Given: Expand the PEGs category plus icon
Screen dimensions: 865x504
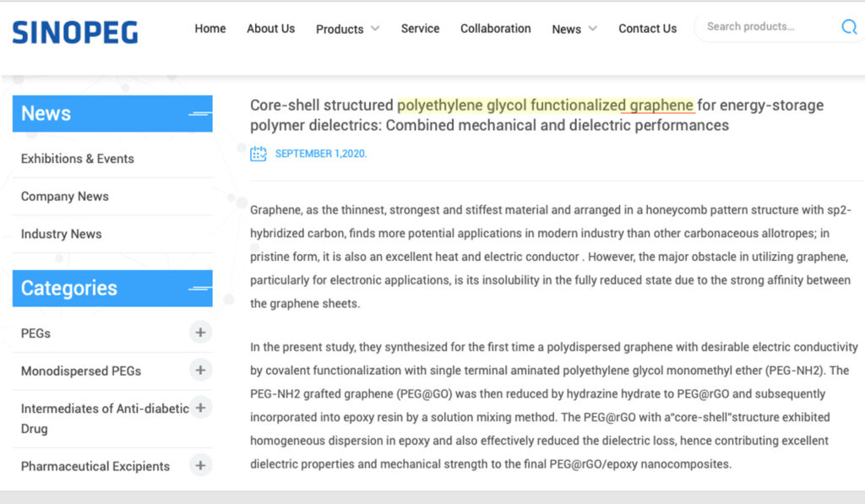Looking at the screenshot, I should (x=200, y=333).
